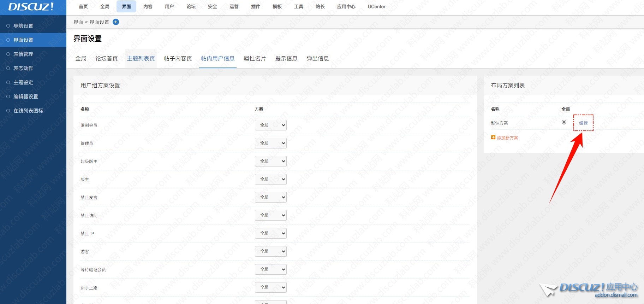Open the UCenter top menu item

376,7
